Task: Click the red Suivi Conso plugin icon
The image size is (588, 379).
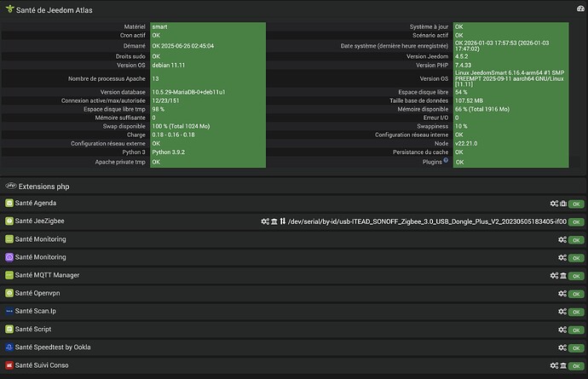Action: point(9,365)
